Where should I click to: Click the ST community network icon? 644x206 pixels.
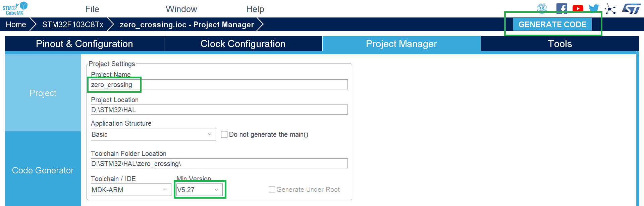click(610, 9)
